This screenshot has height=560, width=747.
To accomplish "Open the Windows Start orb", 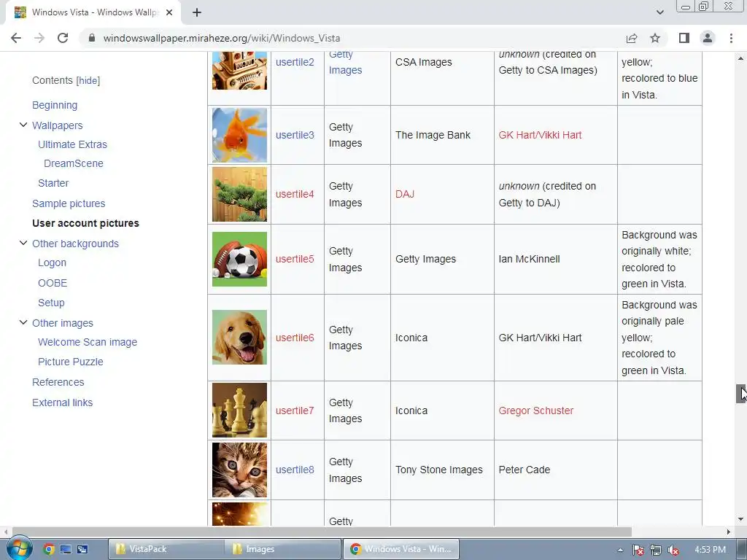I will [20, 548].
